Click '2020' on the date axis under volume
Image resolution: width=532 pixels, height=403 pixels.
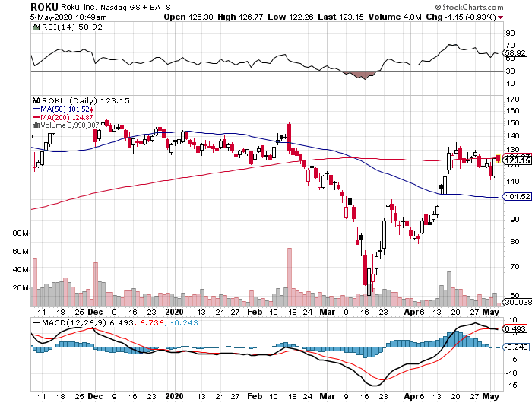174,312
